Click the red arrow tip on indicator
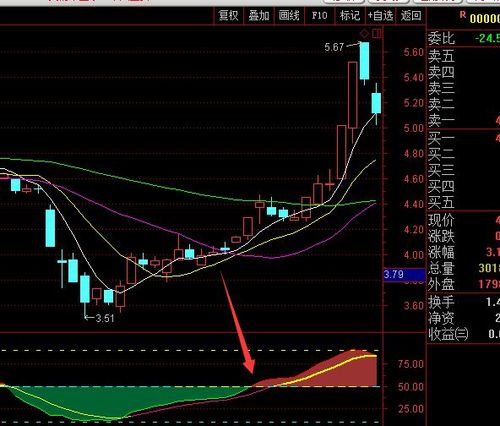This screenshot has width=500, height=426. (251, 371)
